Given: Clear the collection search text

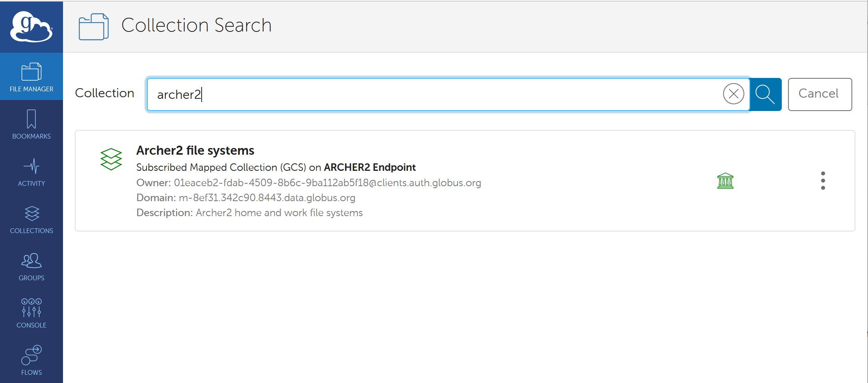Looking at the screenshot, I should (x=733, y=94).
